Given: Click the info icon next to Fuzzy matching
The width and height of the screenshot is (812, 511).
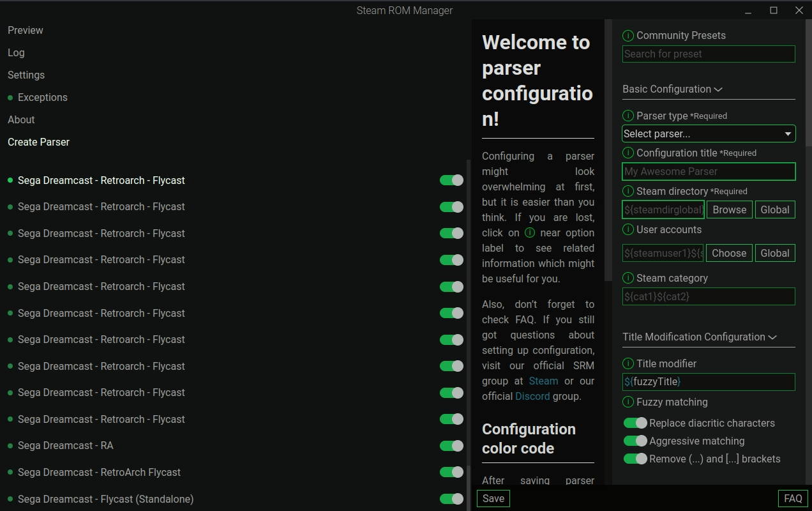Looking at the screenshot, I should click(629, 402).
